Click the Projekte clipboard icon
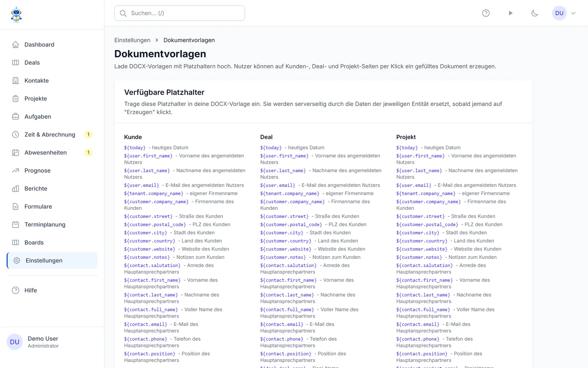The image size is (588, 368). [15, 99]
